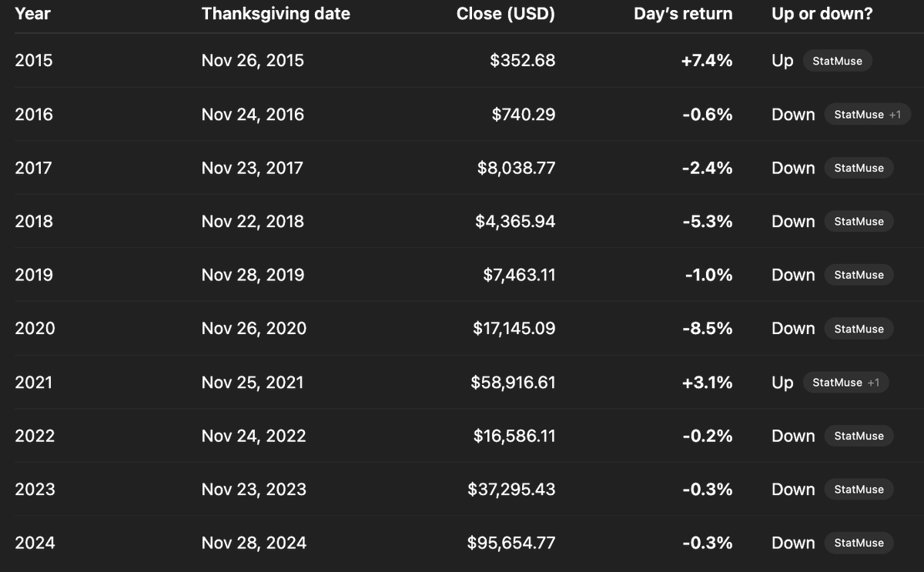Click the StatMuse badge in 2022 row
Viewport: 924px width, 572px height.
pos(859,436)
